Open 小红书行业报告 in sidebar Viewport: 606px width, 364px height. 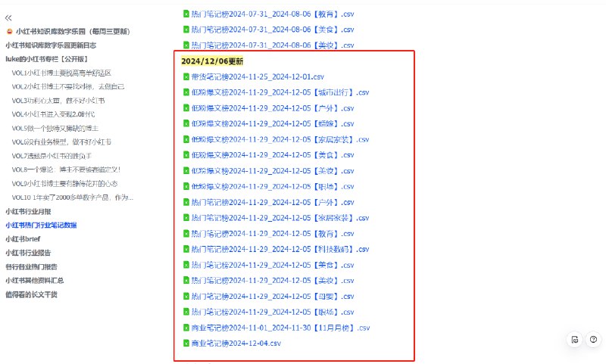pos(28,253)
